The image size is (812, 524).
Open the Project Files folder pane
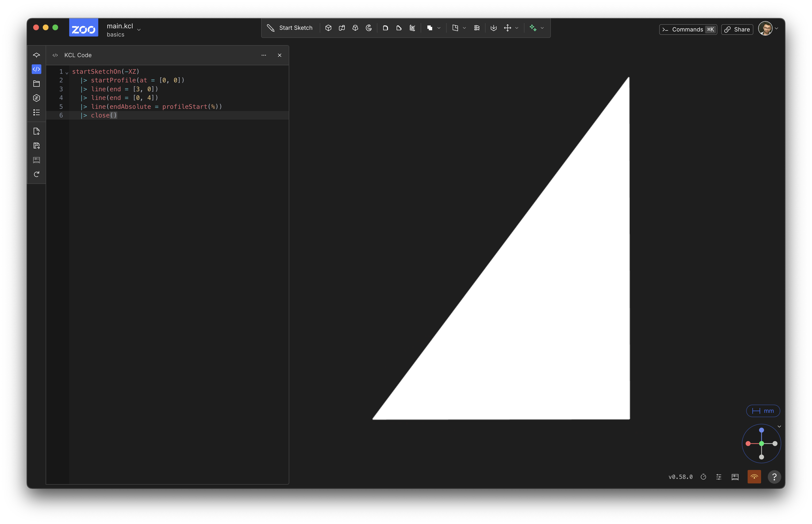click(37, 84)
